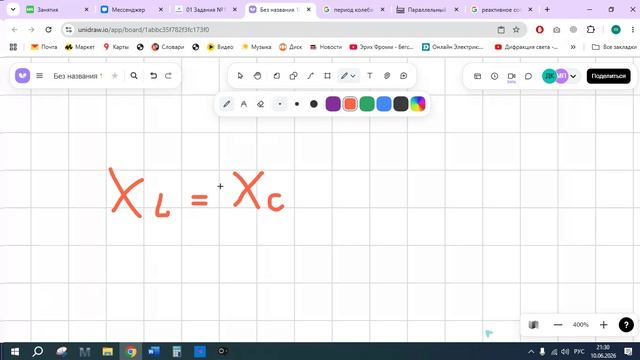Pick the purple color swatch
The width and height of the screenshot is (640, 360).
(333, 104)
